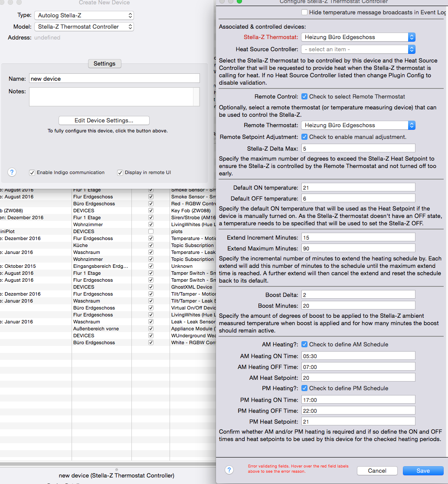
Task: Click new device title in bottom panel
Action: coord(117,475)
